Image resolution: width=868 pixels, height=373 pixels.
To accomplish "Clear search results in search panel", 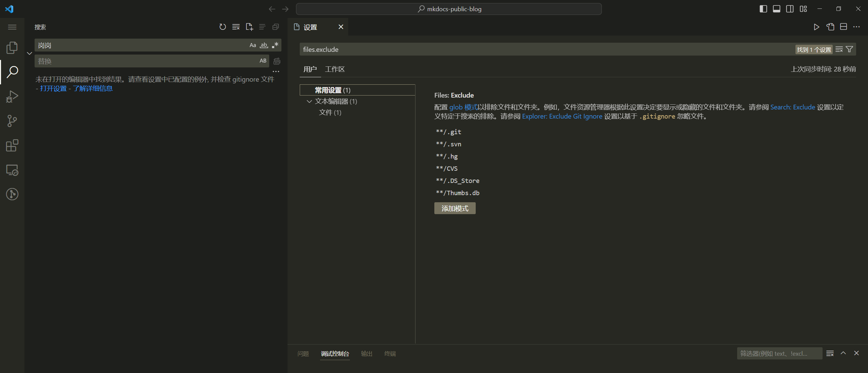I will click(236, 27).
